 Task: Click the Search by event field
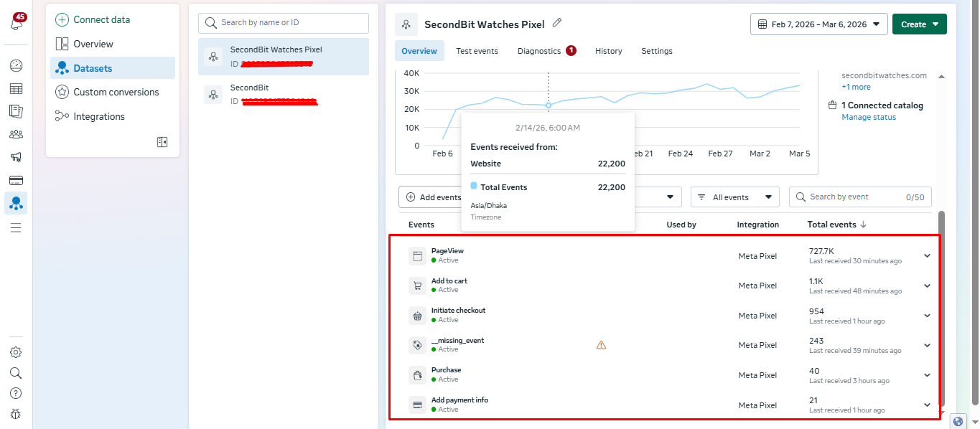point(854,197)
